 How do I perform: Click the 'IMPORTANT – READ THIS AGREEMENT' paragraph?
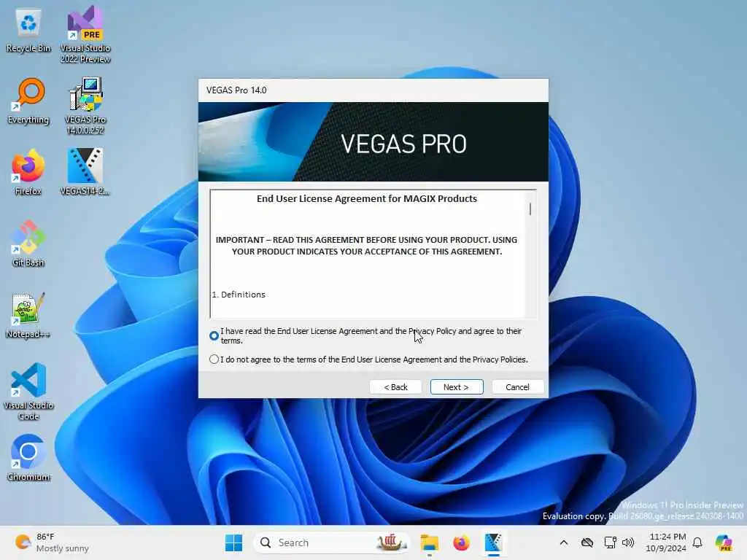[x=366, y=246]
